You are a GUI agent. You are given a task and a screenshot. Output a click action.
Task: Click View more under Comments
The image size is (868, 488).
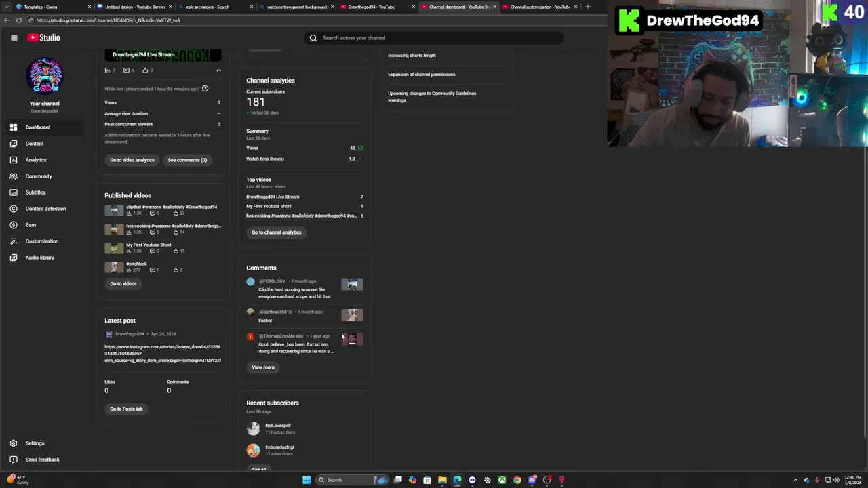coord(263,367)
